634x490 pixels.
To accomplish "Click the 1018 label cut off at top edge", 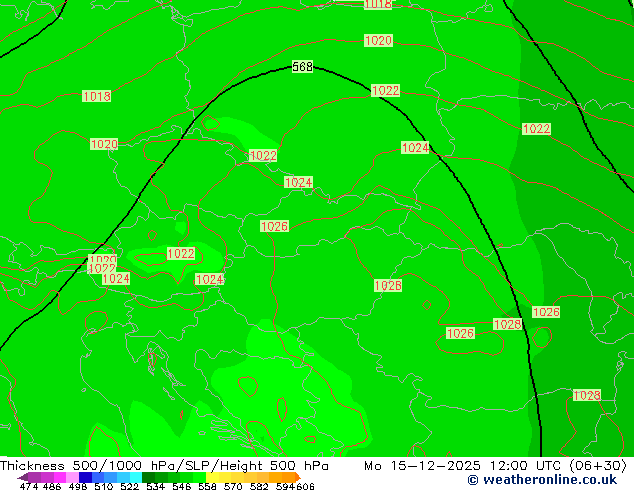I will pyautogui.click(x=378, y=4).
